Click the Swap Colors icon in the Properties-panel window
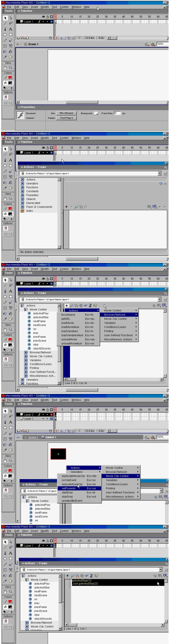This screenshot has height=644, width=170. (x=11, y=88)
